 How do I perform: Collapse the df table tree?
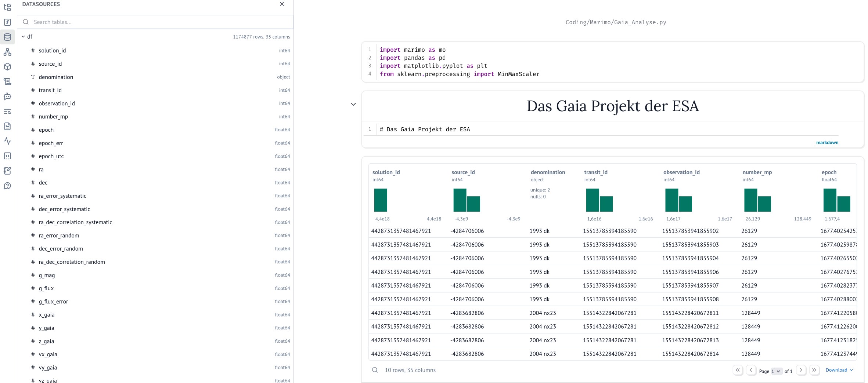pyautogui.click(x=23, y=37)
